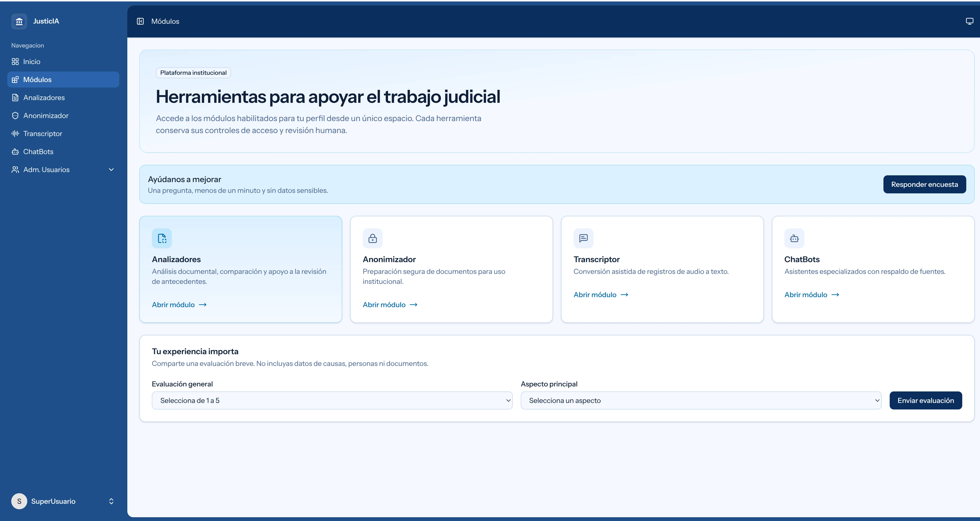Click the Analizadores card file icon
Screen dimensions: 980x521
pos(162,238)
